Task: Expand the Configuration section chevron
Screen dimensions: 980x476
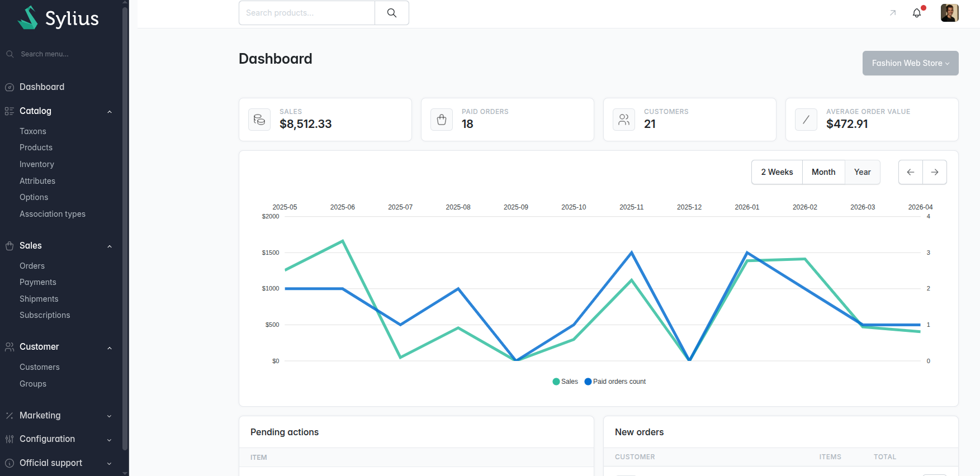Action: pyautogui.click(x=110, y=440)
